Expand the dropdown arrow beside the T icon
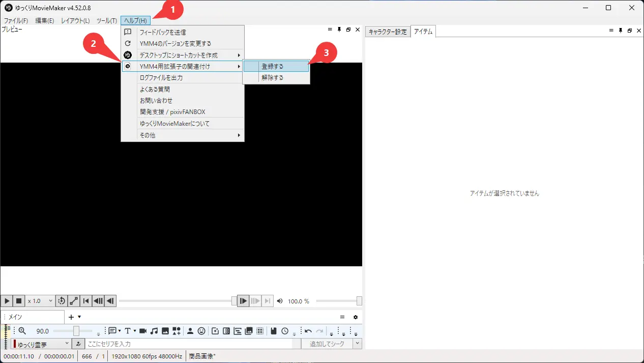Viewport: 644px width, 363px height. coord(135,331)
